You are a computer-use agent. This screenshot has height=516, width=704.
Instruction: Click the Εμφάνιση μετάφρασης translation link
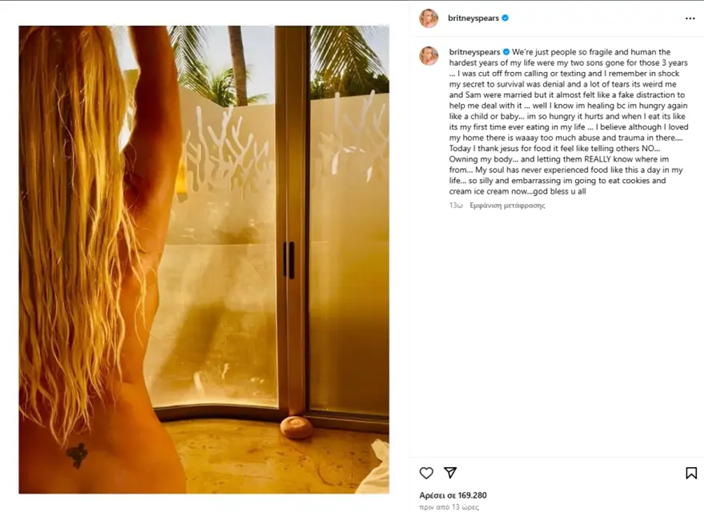507,205
